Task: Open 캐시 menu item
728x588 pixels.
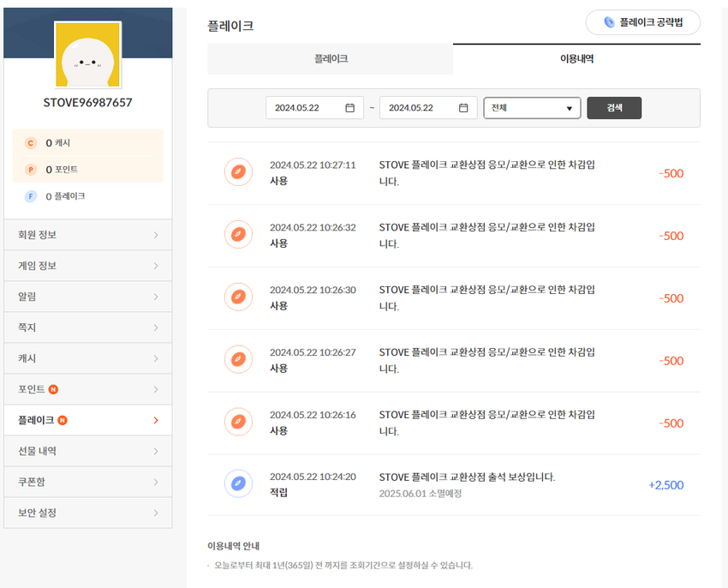Action: tap(87, 358)
